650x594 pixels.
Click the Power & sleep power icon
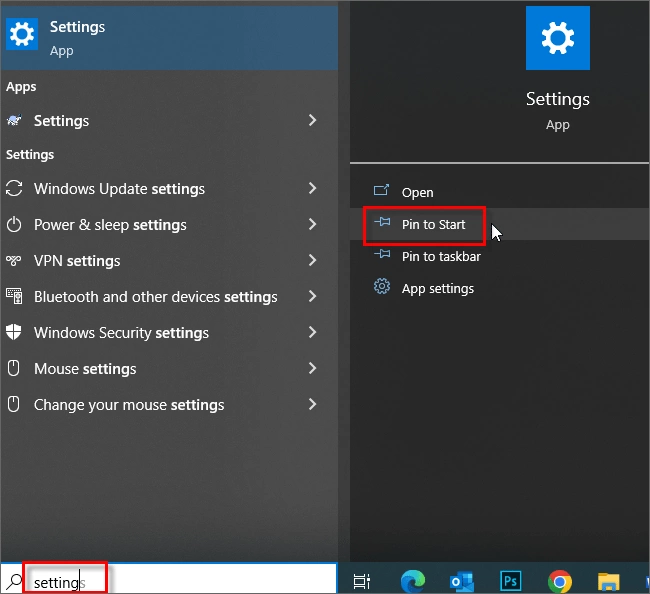pyautogui.click(x=14, y=224)
